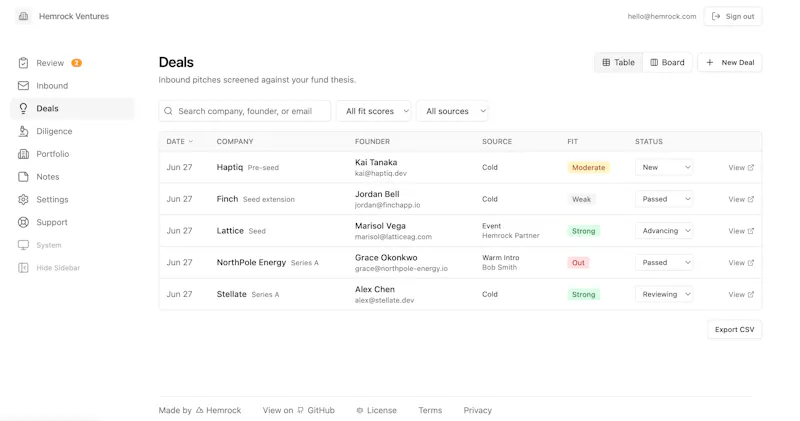
Task: Click View link for Stellate
Action: 741,294
